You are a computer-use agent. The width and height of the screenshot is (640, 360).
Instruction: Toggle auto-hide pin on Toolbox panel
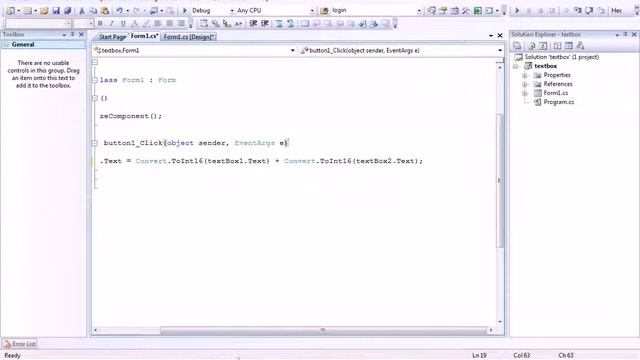pyautogui.click(x=72, y=35)
